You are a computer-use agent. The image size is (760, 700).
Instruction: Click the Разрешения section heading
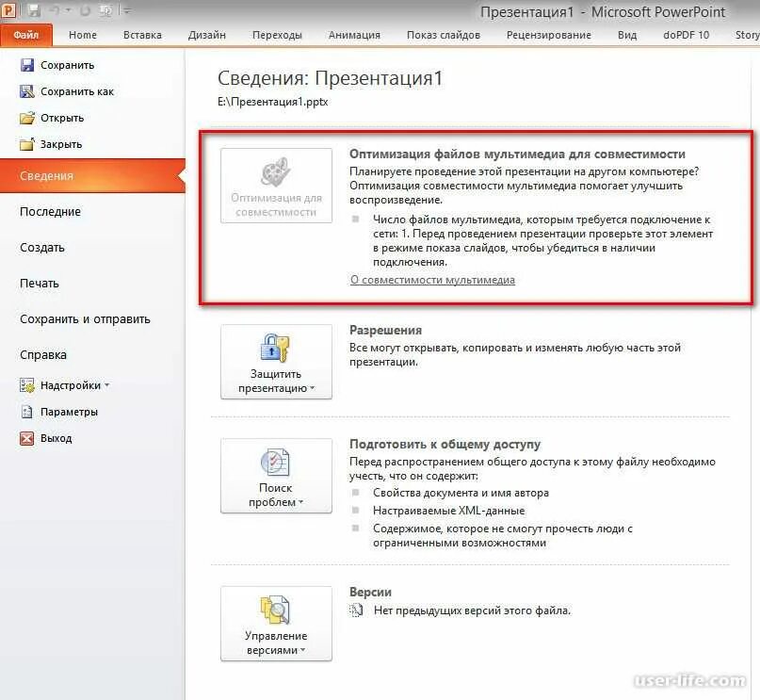click(x=386, y=330)
